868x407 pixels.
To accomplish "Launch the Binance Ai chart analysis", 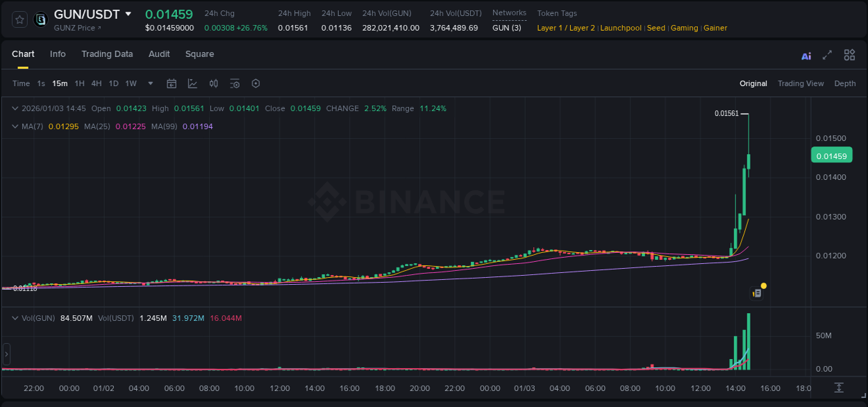I will tap(806, 55).
